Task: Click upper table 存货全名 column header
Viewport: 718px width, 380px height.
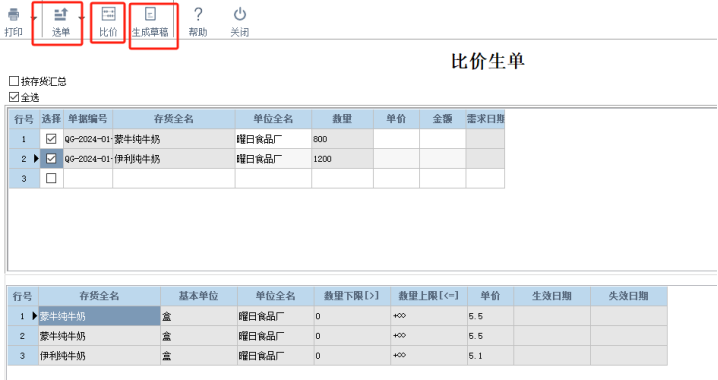Action: pyautogui.click(x=174, y=119)
